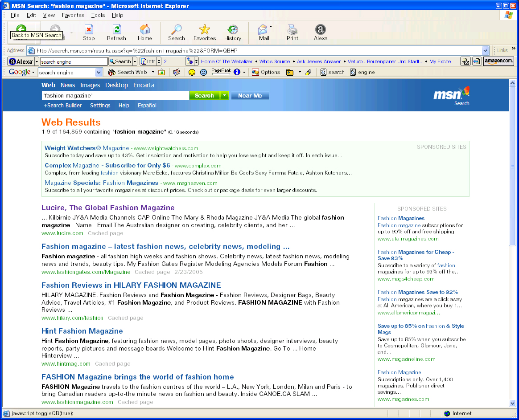Screen dimensions: 519x420
Task: Open the Edit menu
Action: point(32,15)
